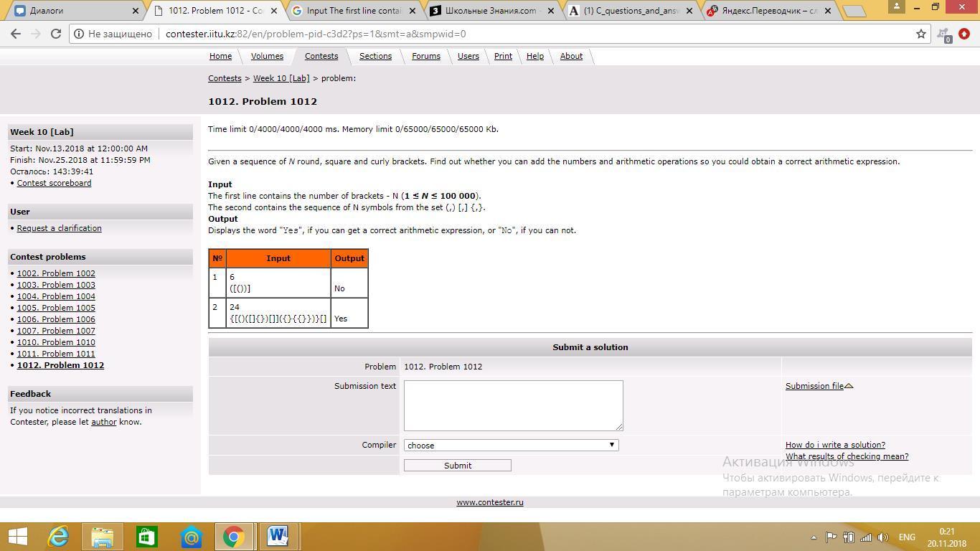Open Problem 1005 from the contest list
Image resolution: width=980 pixels, height=551 pixels.
click(56, 308)
